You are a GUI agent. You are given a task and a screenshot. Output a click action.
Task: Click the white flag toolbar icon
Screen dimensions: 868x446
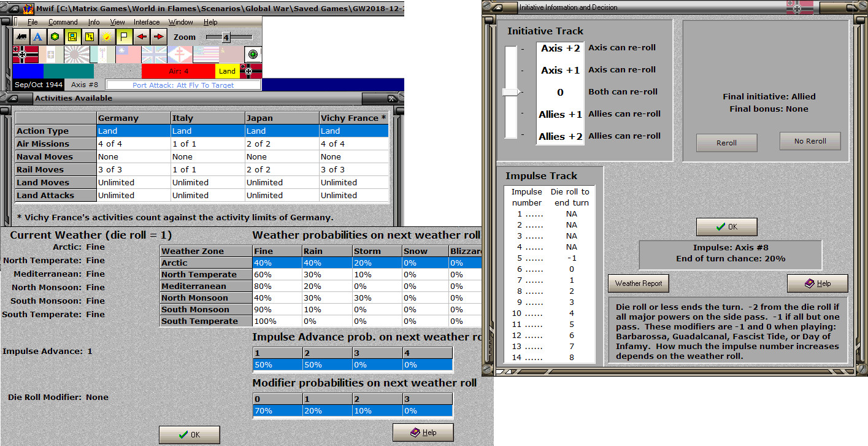pos(123,37)
